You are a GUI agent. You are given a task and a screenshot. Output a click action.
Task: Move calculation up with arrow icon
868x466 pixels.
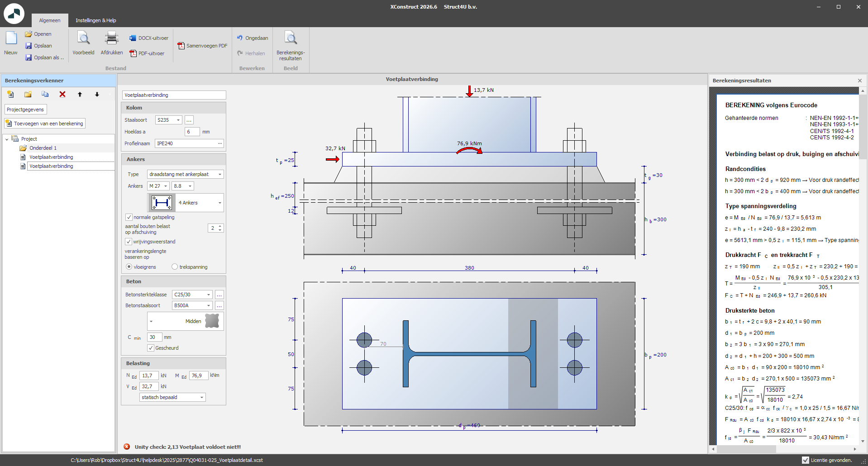pos(80,94)
